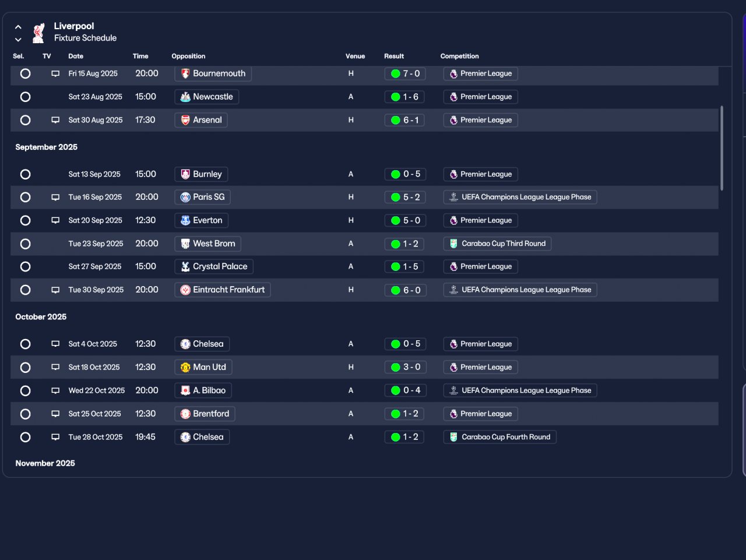746x560 pixels.
Task: Click Bournemouth club badge icon
Action: (x=185, y=73)
